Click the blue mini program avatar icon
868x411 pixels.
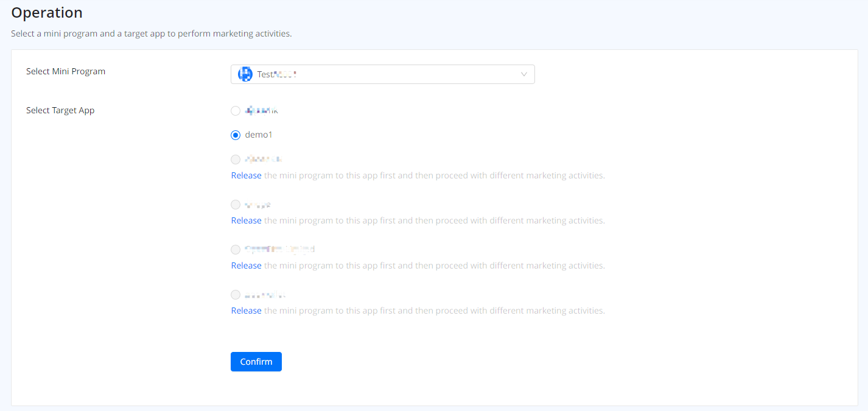tap(245, 74)
